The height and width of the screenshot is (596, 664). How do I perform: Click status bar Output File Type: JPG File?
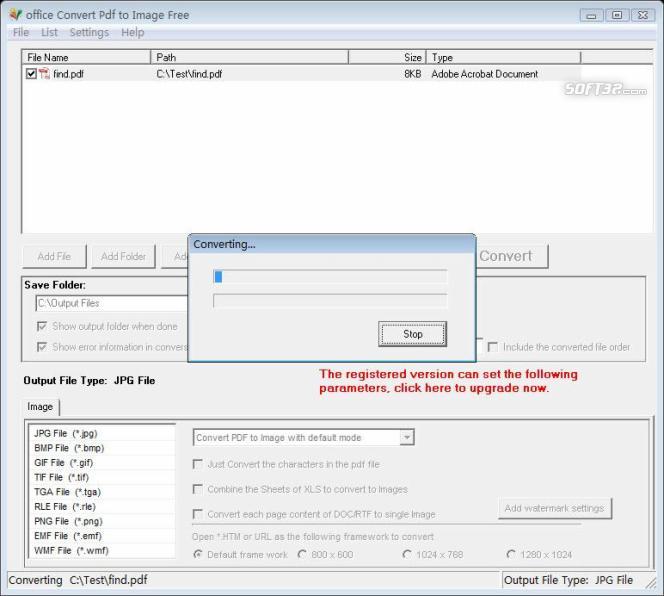click(568, 580)
